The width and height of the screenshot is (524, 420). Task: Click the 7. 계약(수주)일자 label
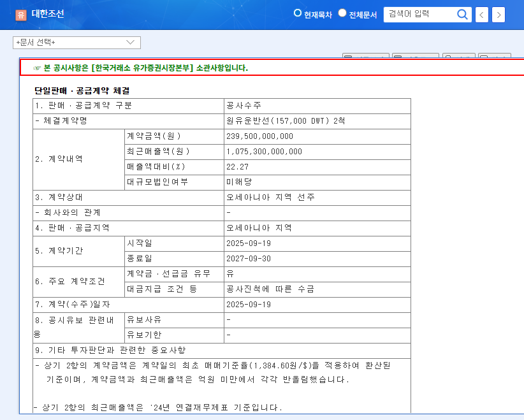pos(72,305)
